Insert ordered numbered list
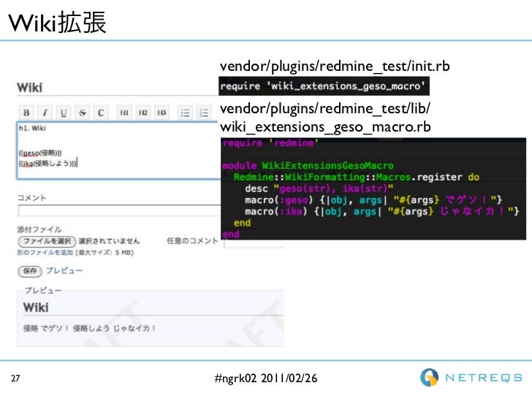Viewport: 532px width, 399px height. pyautogui.click(x=204, y=113)
